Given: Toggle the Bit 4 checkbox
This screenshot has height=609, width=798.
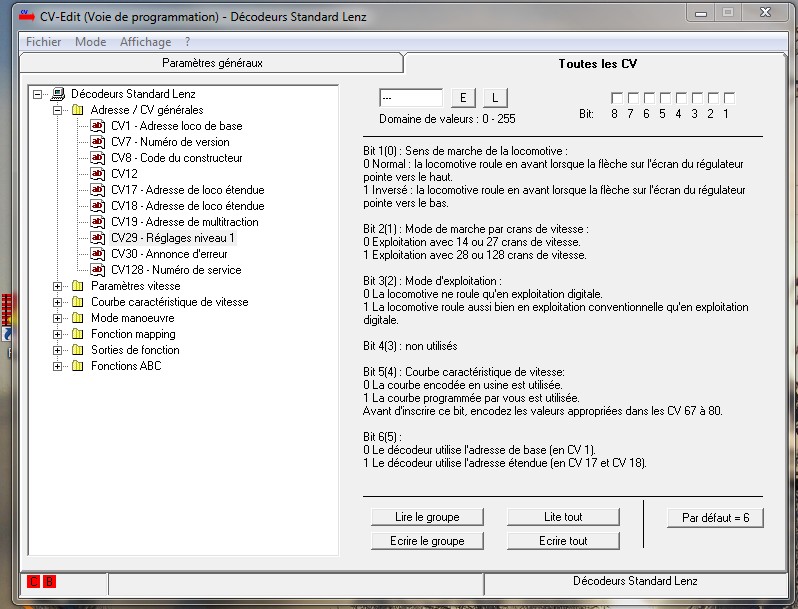Looking at the screenshot, I should [681, 98].
